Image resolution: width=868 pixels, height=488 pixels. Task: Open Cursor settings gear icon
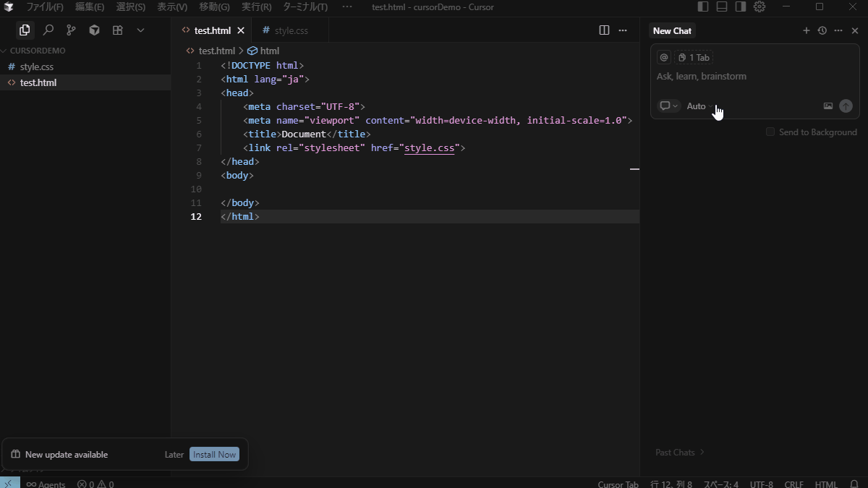coord(759,7)
